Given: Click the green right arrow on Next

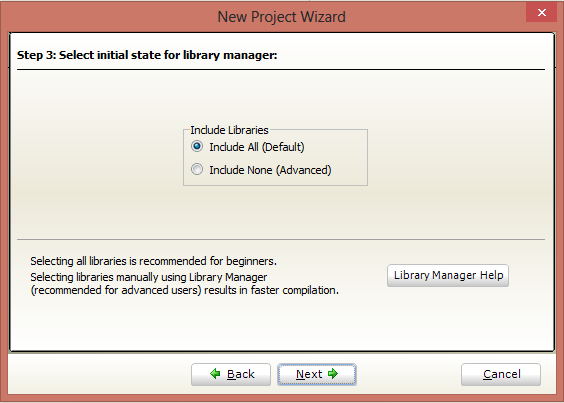Looking at the screenshot, I should pos(333,374).
